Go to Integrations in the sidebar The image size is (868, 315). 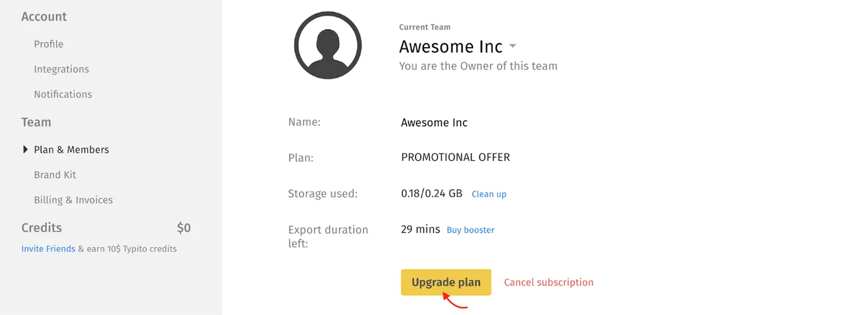(61, 69)
